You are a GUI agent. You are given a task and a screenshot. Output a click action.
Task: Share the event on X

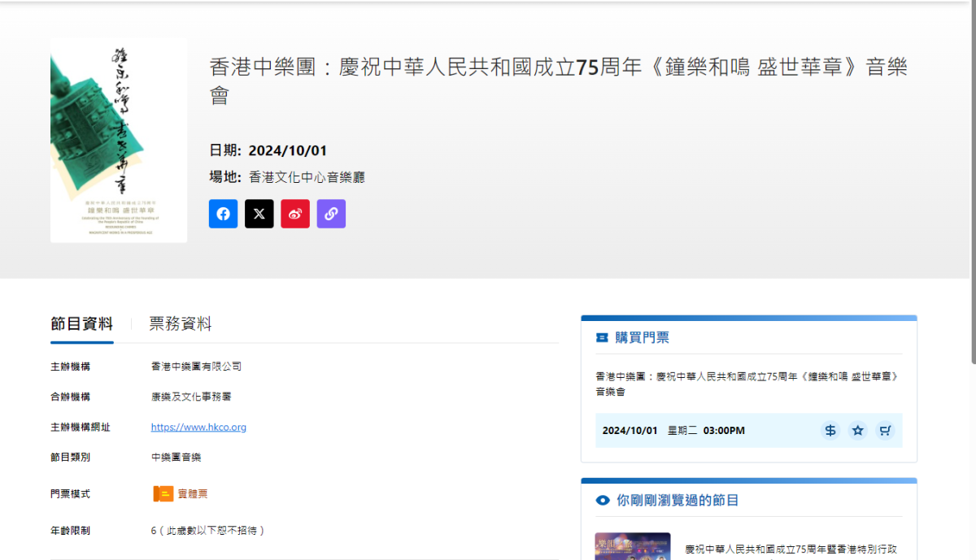click(x=259, y=214)
